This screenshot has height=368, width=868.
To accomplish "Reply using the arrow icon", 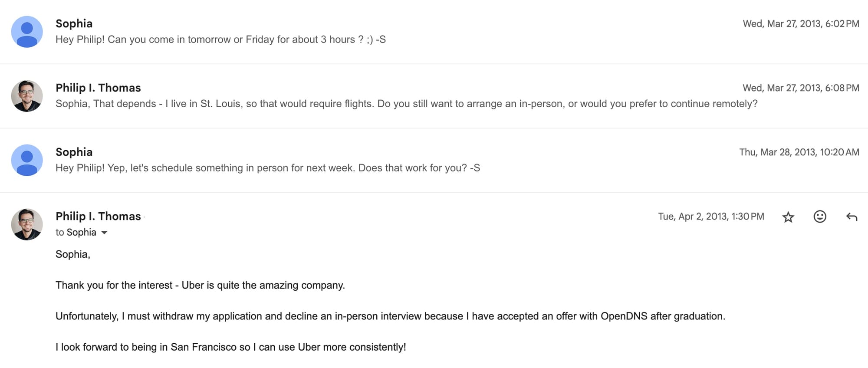I will click(852, 217).
